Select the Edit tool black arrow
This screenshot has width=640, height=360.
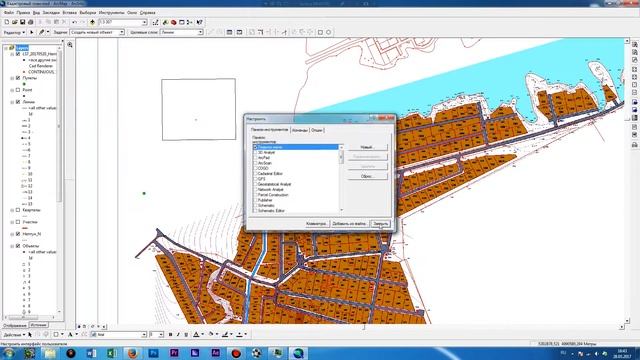coord(32,32)
